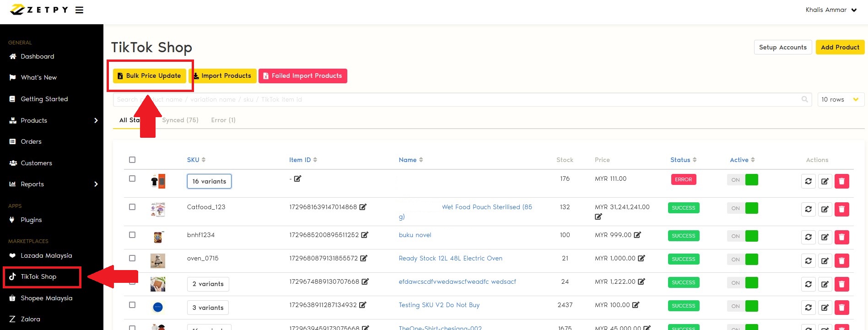
Task: Sync the bnhf1234 product row
Action: [x=809, y=237]
